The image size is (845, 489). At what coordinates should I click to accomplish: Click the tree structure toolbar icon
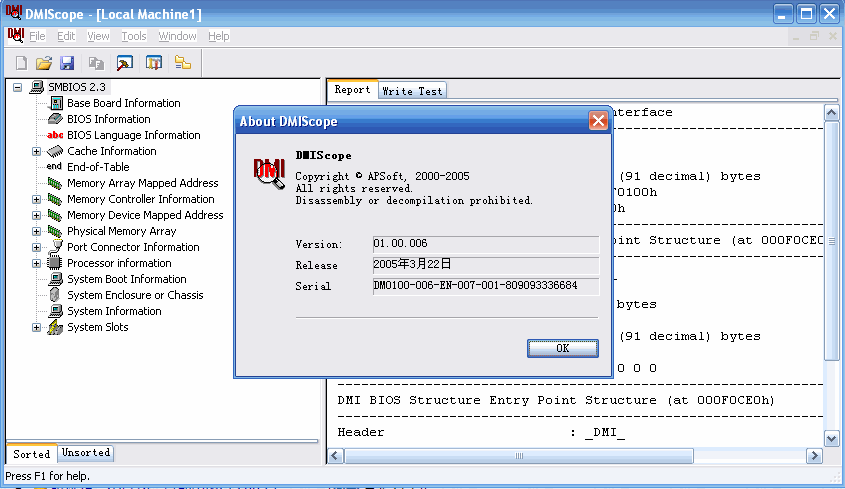pos(183,63)
